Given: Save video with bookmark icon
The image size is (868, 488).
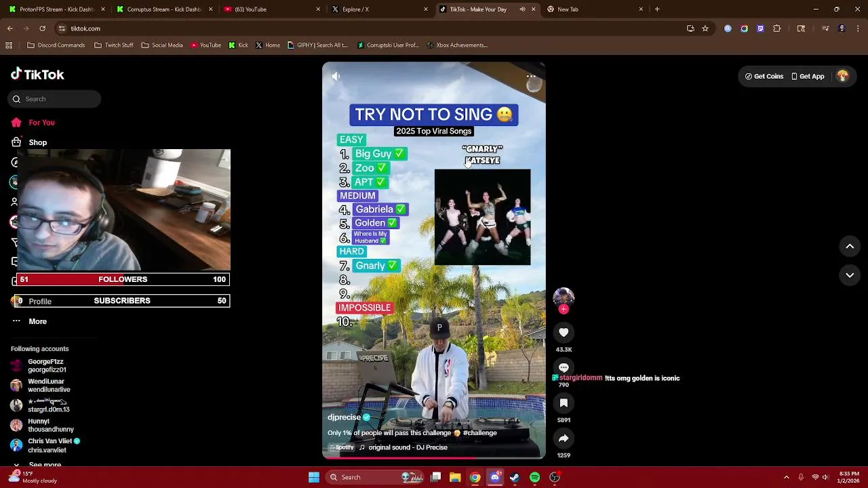Looking at the screenshot, I should 564,403.
